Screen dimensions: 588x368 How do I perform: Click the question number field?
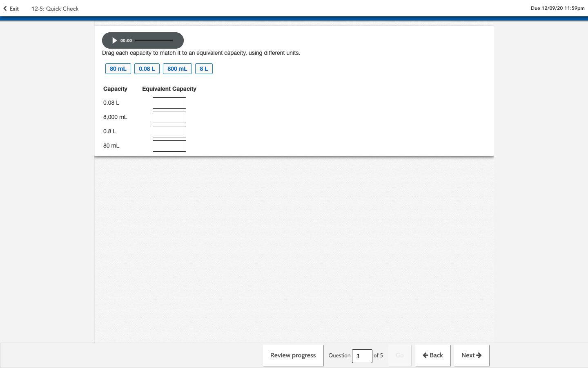(x=362, y=356)
